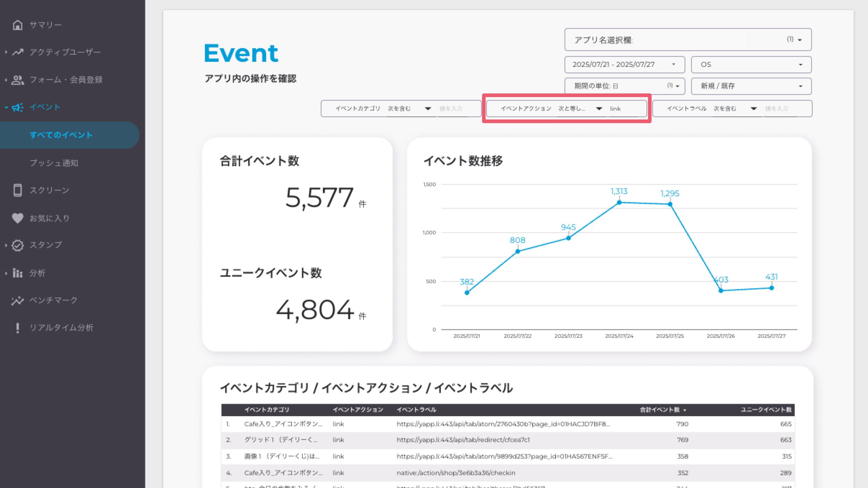Open サマリー in the sidebar
Screen dimensions: 868x488
point(45,25)
